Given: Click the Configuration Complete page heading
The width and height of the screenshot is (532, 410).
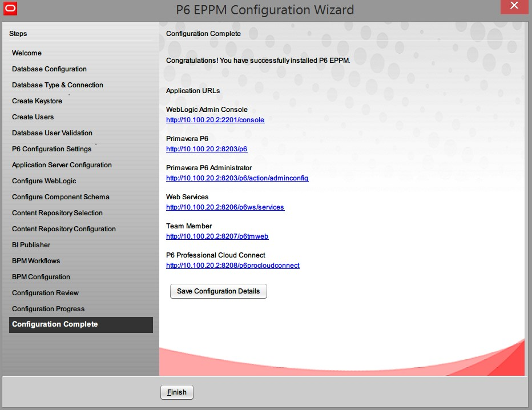Looking at the screenshot, I should pos(203,34).
